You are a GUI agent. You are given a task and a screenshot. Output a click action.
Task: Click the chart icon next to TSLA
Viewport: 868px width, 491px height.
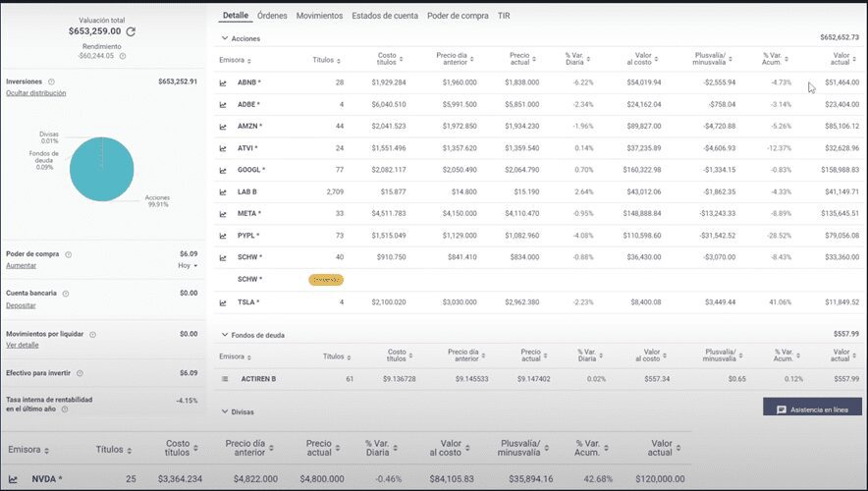tap(224, 301)
